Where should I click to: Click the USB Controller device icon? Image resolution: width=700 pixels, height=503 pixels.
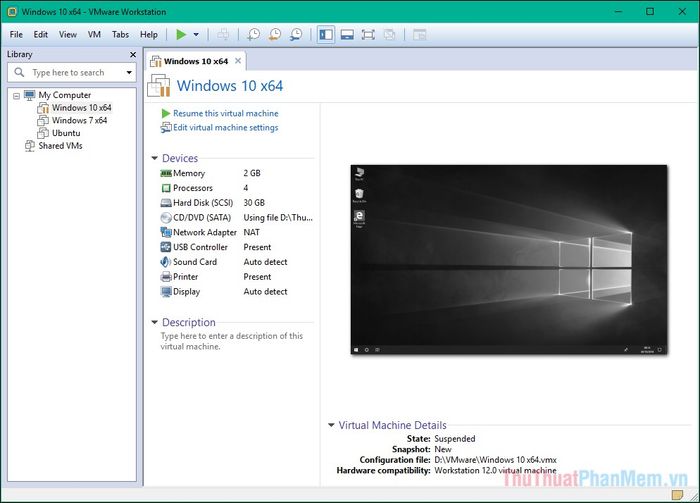166,247
